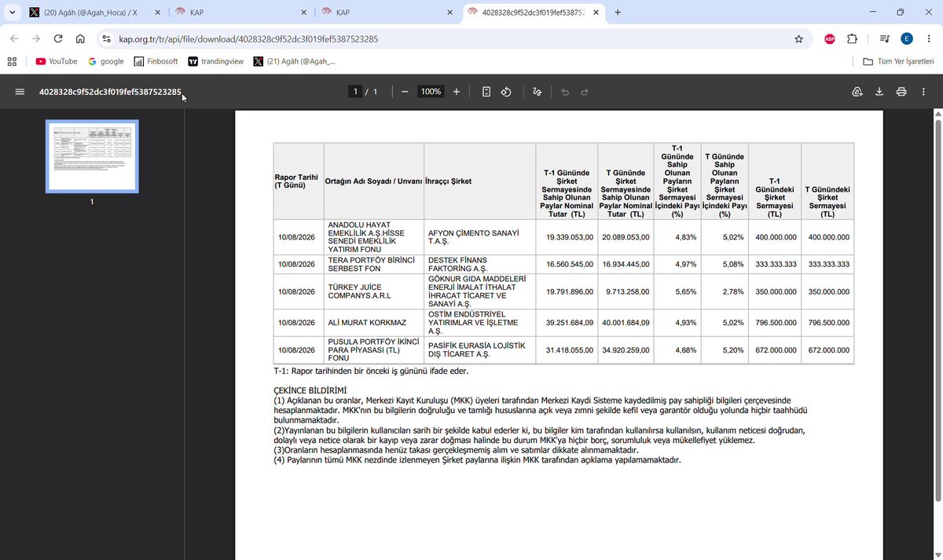Click the page number input field
Image resolution: width=943 pixels, height=560 pixels.
pyautogui.click(x=356, y=92)
